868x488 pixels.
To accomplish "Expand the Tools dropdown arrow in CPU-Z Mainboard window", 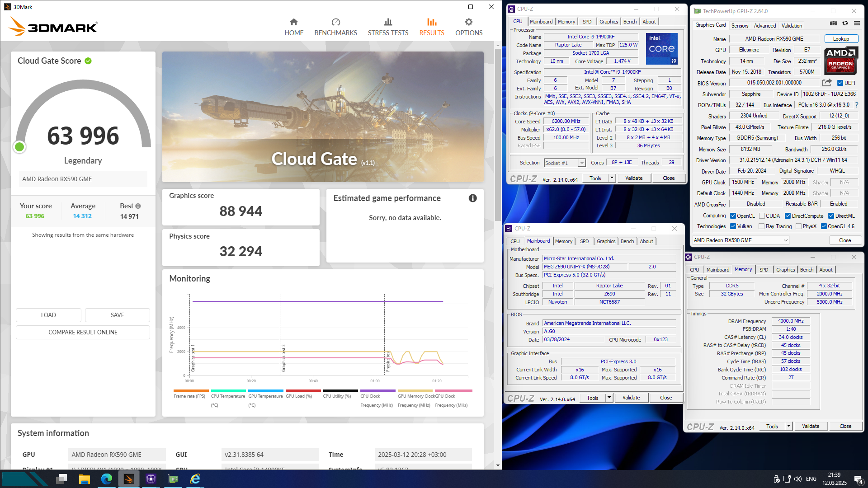I will click(609, 398).
